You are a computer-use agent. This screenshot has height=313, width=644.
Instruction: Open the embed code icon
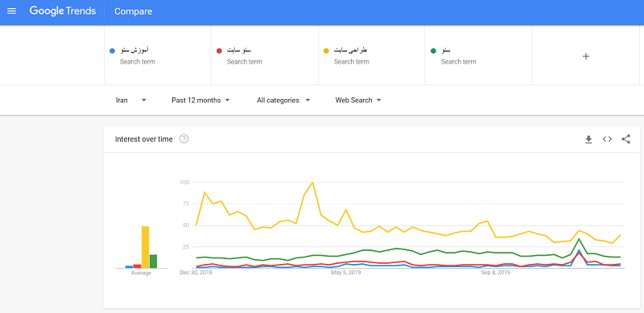click(x=607, y=139)
